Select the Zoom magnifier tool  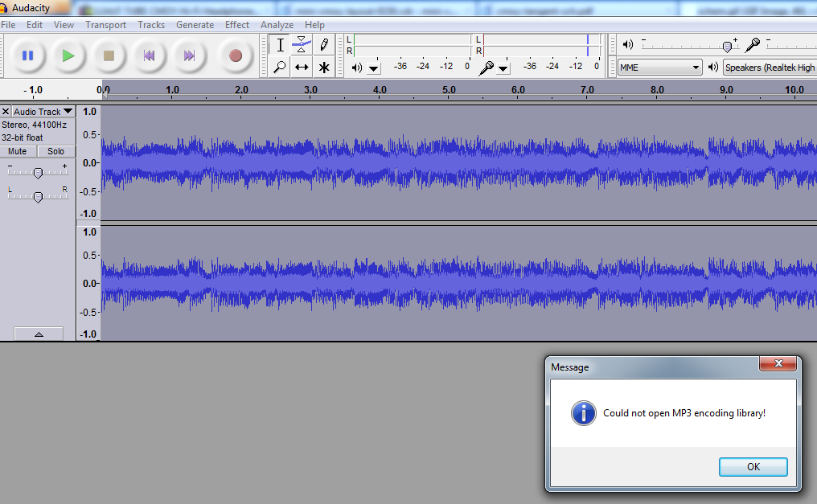point(280,68)
